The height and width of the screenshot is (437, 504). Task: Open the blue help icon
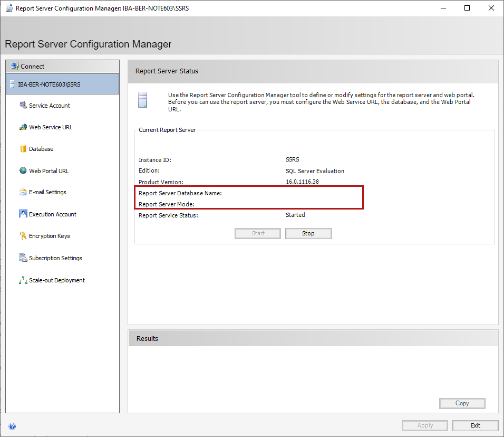(12, 426)
